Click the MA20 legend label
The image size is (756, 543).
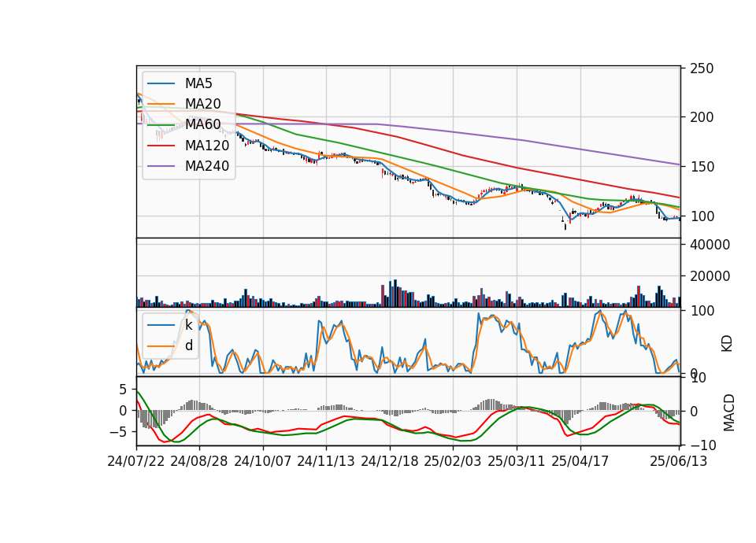tap(202, 104)
